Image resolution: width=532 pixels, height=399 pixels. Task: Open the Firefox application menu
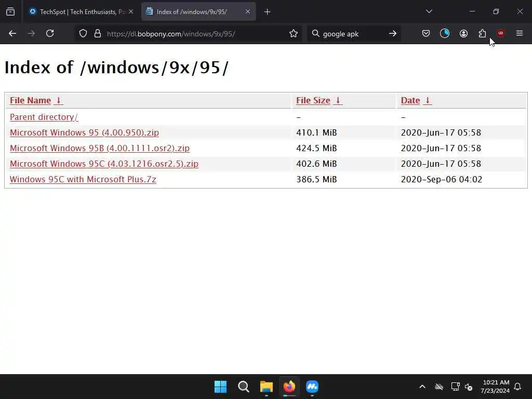click(520, 33)
